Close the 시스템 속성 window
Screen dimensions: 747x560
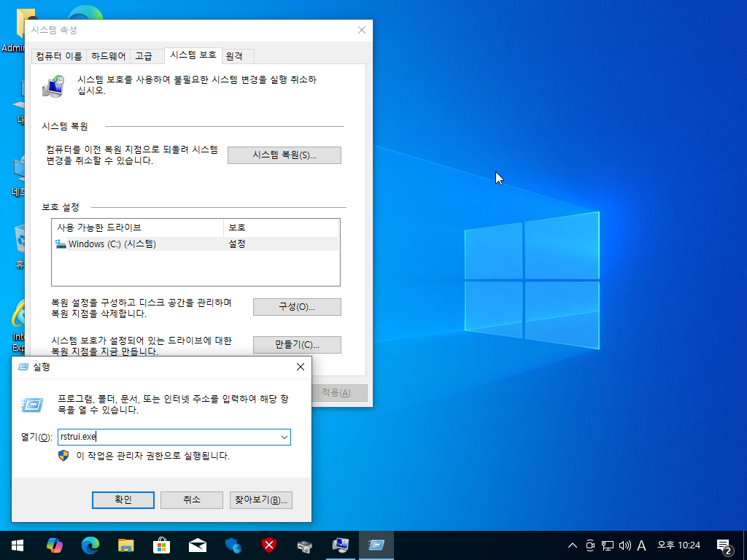coord(362,30)
